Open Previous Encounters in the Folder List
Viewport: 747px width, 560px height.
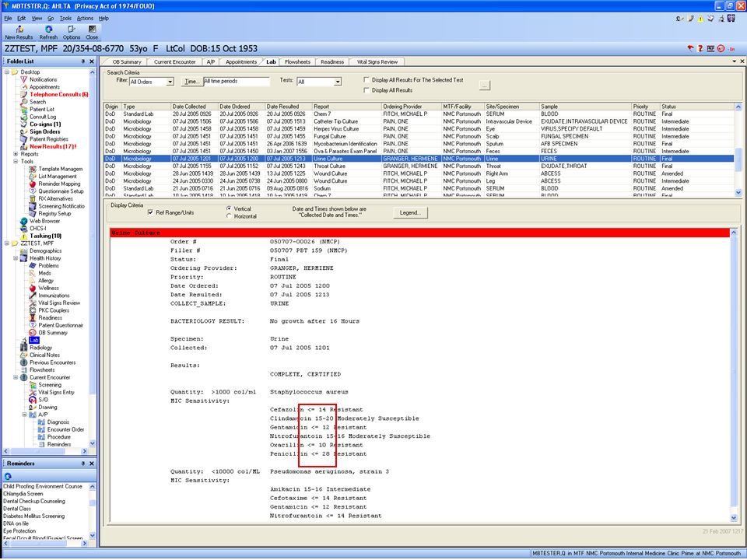click(52, 362)
